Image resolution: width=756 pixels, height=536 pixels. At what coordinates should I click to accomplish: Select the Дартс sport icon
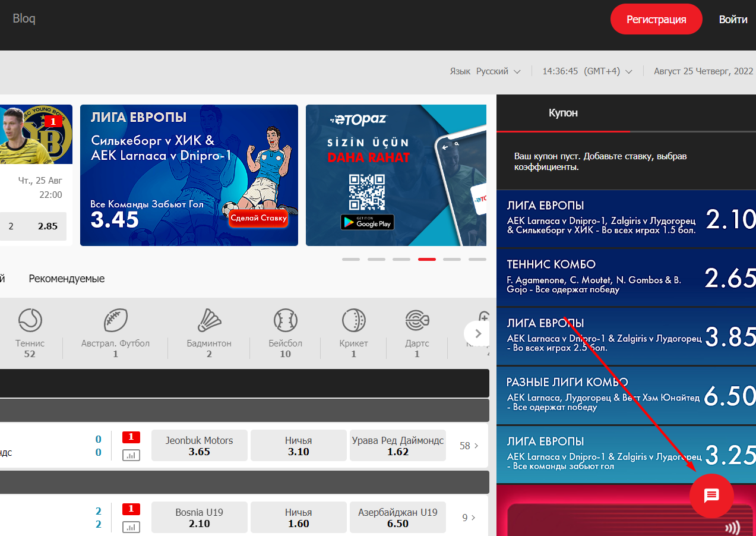tap(417, 320)
